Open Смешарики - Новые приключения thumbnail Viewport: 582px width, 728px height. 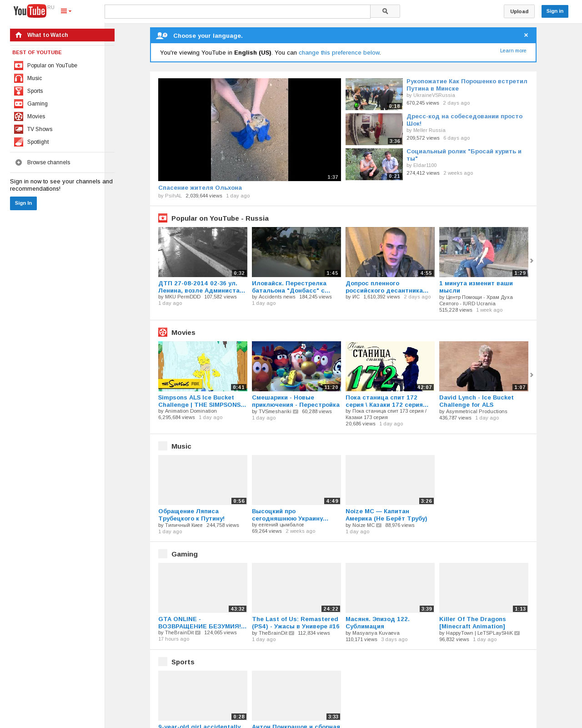pos(296,366)
